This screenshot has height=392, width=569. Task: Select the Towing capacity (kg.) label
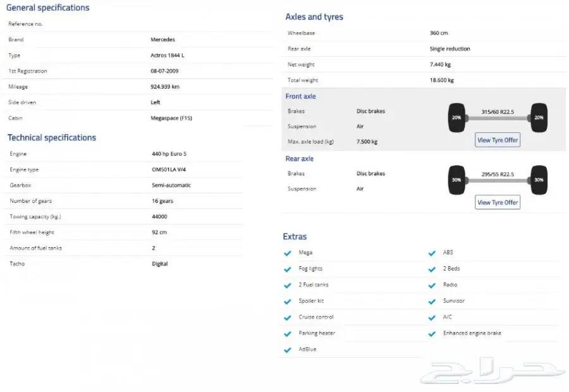tap(35, 217)
